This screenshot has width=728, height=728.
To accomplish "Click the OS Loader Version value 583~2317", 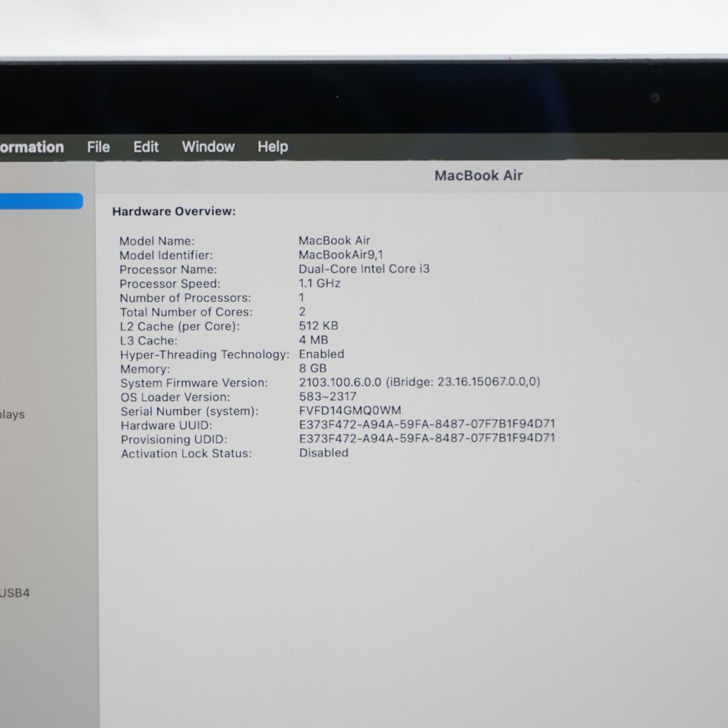I will pos(328,396).
